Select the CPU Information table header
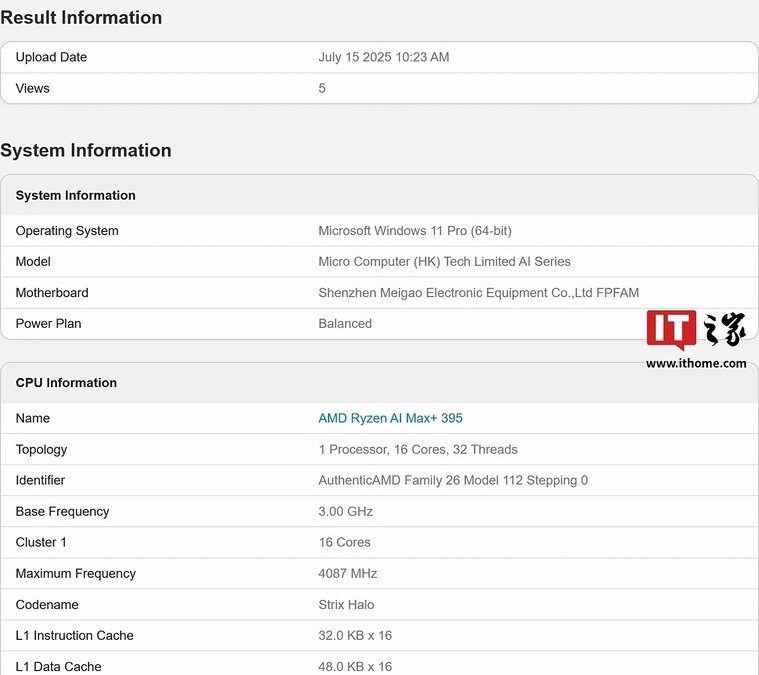Image resolution: width=759 pixels, height=675 pixels. coord(66,383)
